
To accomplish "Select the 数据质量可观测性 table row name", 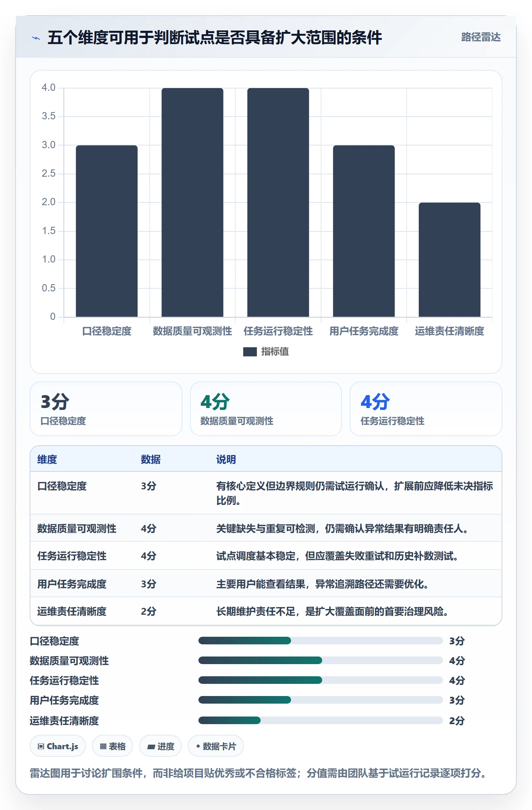I will pyautogui.click(x=77, y=528).
